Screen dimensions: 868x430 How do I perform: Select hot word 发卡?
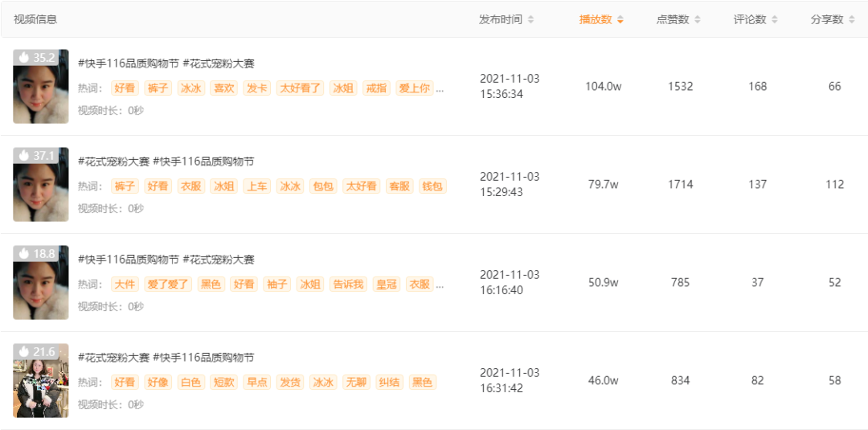[x=257, y=88]
